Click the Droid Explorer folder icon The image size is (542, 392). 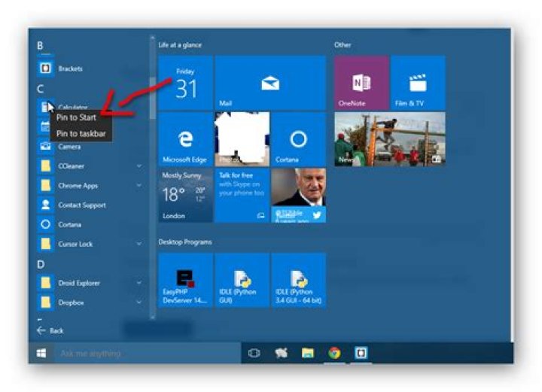tap(45, 283)
